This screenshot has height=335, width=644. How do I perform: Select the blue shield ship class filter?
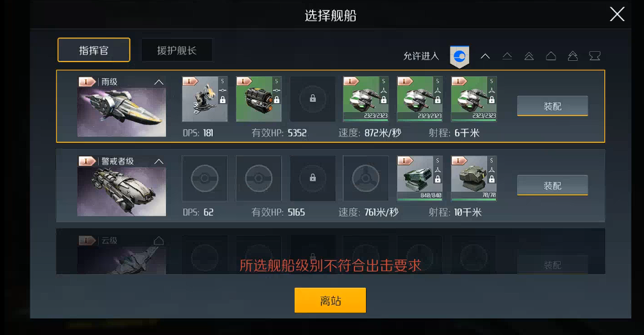459,56
